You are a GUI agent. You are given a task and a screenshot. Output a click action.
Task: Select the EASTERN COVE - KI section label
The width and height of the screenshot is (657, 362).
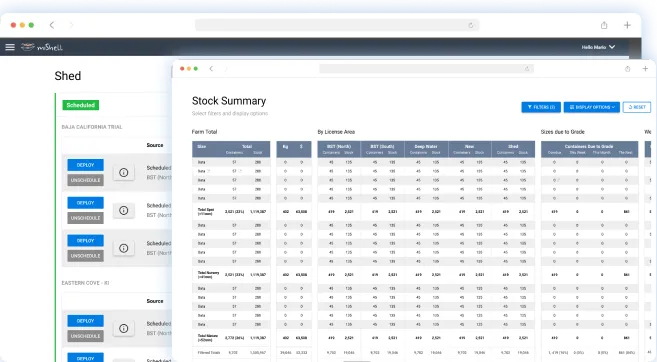pyautogui.click(x=85, y=283)
